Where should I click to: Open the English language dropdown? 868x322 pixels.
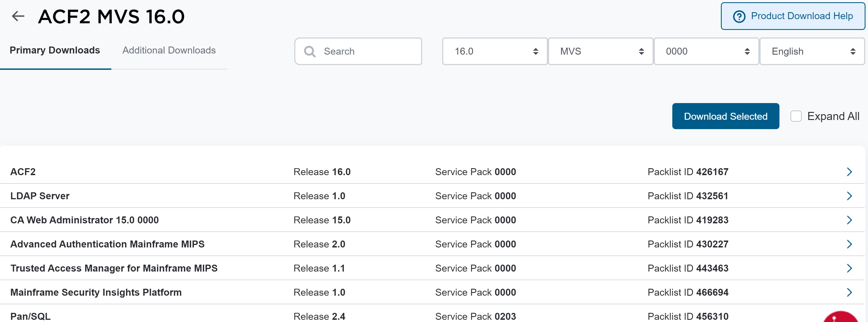[x=812, y=52]
